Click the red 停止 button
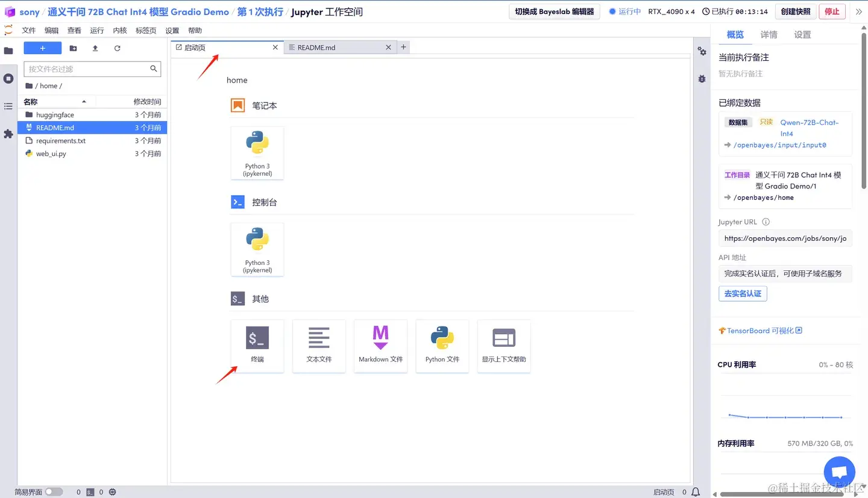868x498 pixels. pos(832,11)
